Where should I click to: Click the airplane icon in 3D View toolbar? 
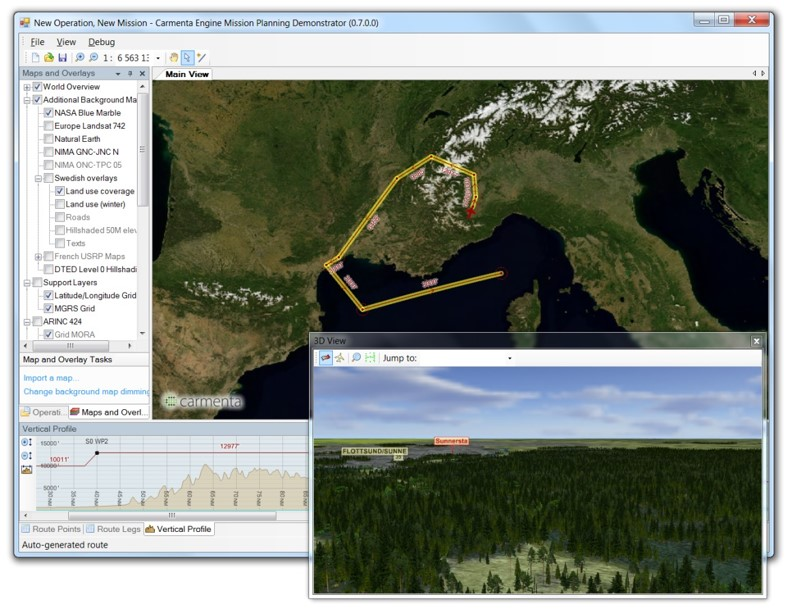[339, 358]
